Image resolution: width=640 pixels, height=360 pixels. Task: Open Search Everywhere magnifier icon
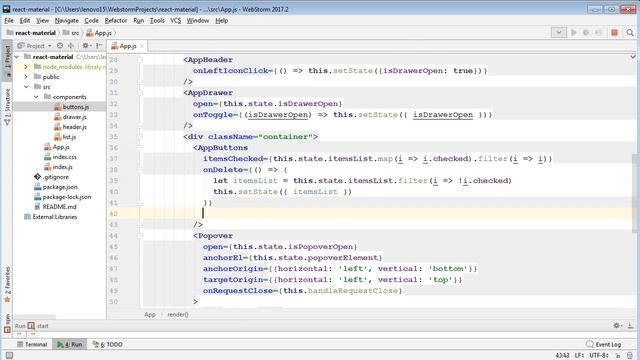pos(630,33)
